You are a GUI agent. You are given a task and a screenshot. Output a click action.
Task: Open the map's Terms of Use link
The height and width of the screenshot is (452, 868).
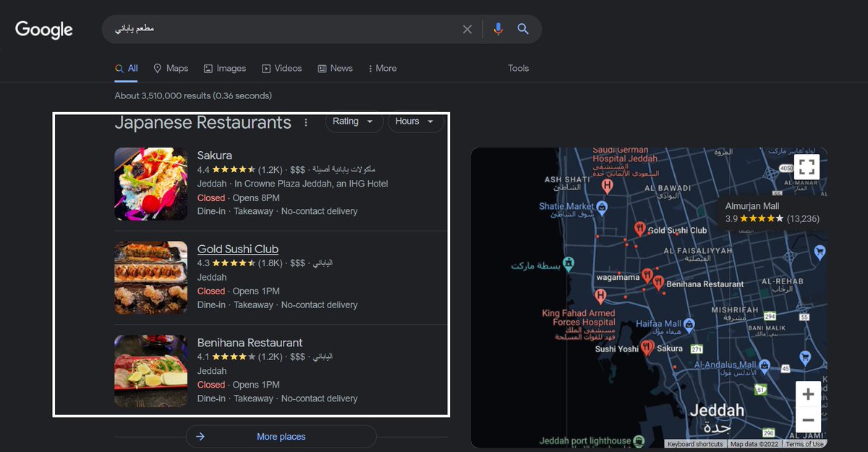point(804,444)
